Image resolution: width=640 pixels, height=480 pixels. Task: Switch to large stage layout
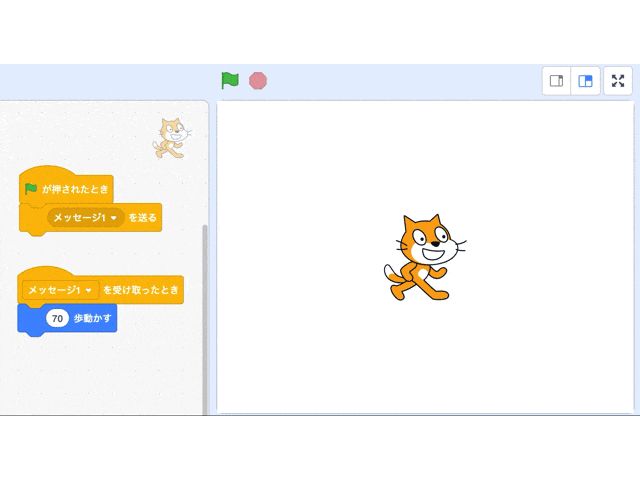point(585,81)
